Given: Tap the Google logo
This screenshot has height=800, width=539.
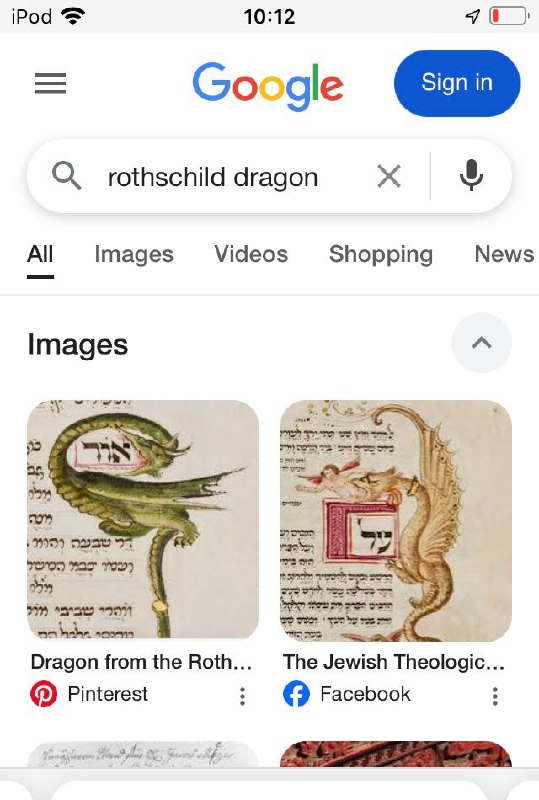Looking at the screenshot, I should click(268, 85).
